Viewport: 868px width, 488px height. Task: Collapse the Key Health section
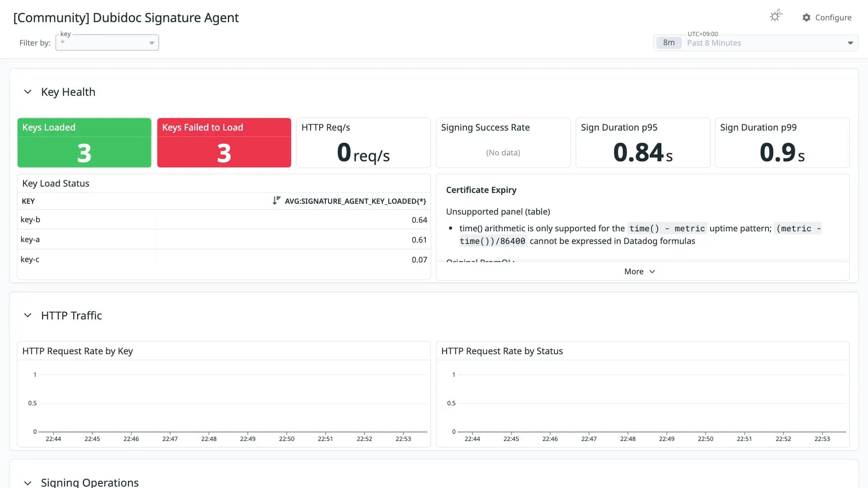pyautogui.click(x=28, y=92)
